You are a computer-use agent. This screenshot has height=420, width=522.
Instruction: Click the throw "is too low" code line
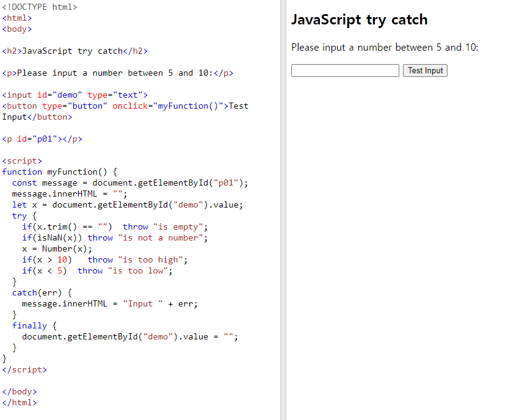[x=97, y=270]
